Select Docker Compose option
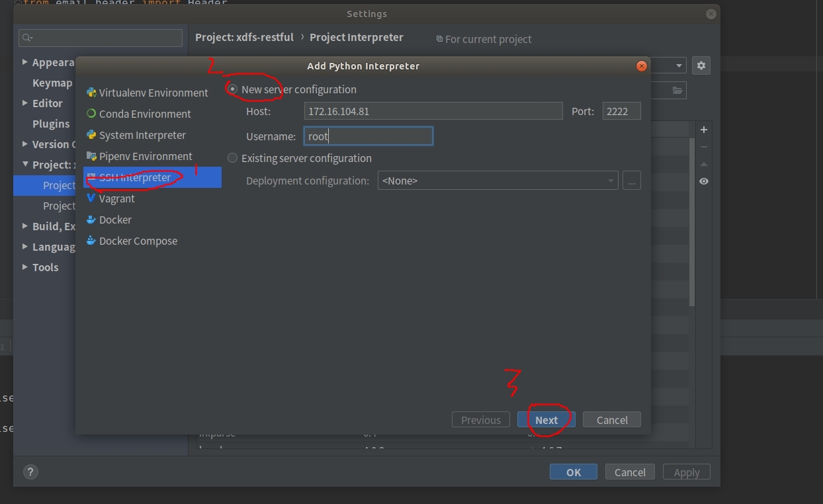This screenshot has width=823, height=504. click(132, 241)
